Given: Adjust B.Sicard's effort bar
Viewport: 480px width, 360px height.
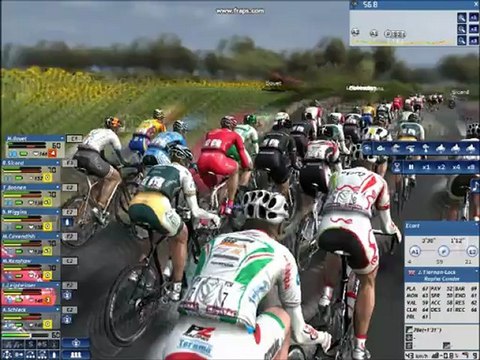Looking at the screenshot, I should coord(23,170).
